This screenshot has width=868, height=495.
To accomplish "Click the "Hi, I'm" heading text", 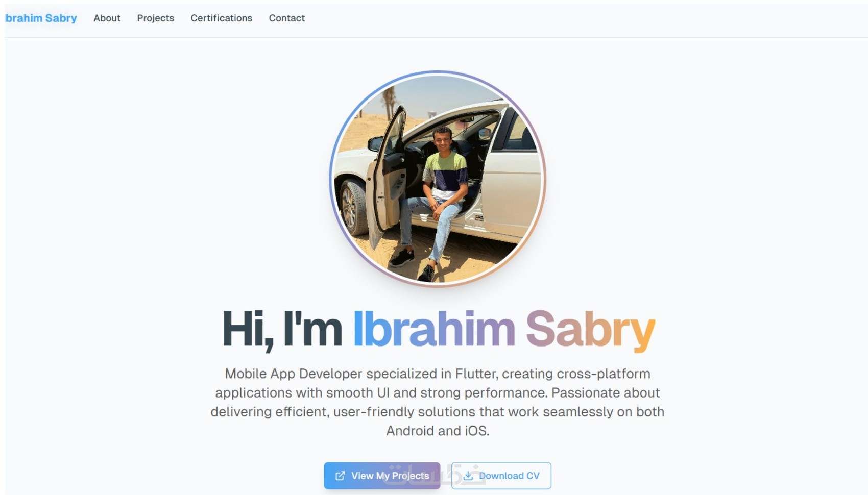I will [x=282, y=330].
